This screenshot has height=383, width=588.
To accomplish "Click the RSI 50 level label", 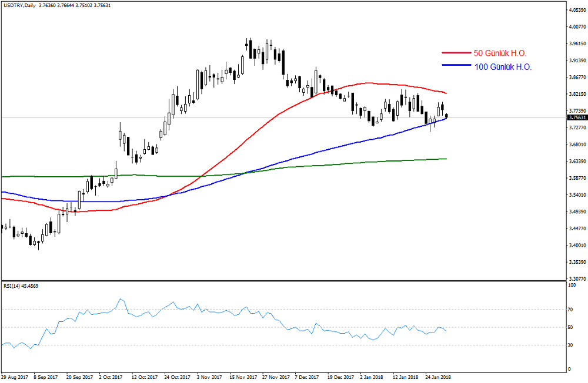I will 570,327.
